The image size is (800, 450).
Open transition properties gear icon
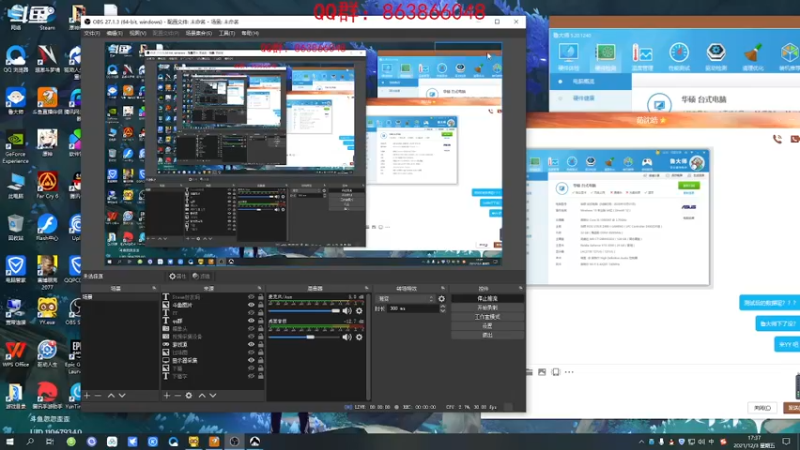click(x=441, y=299)
